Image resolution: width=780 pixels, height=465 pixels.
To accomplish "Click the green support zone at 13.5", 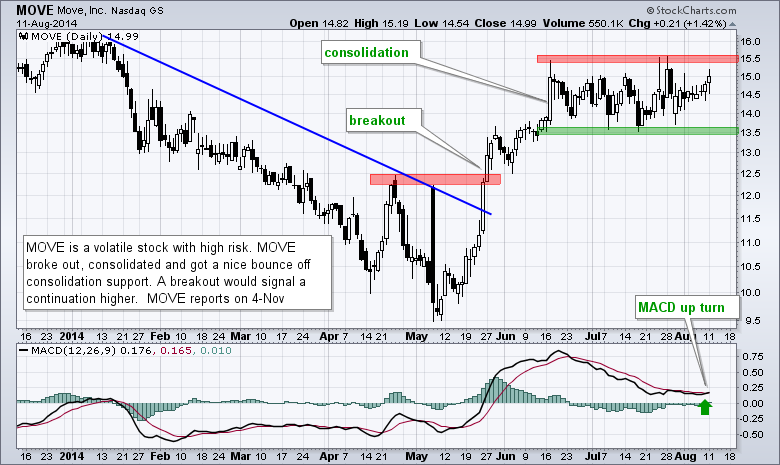I will (638, 131).
